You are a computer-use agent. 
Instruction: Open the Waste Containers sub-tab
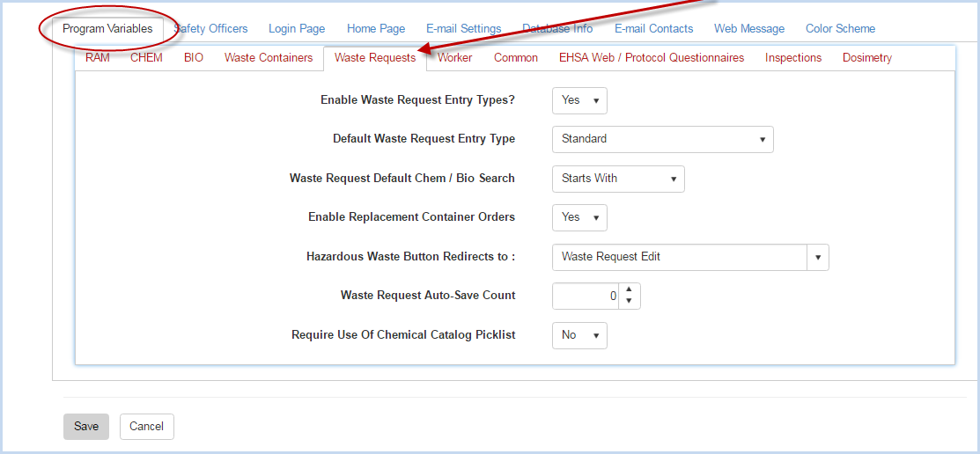pos(269,57)
